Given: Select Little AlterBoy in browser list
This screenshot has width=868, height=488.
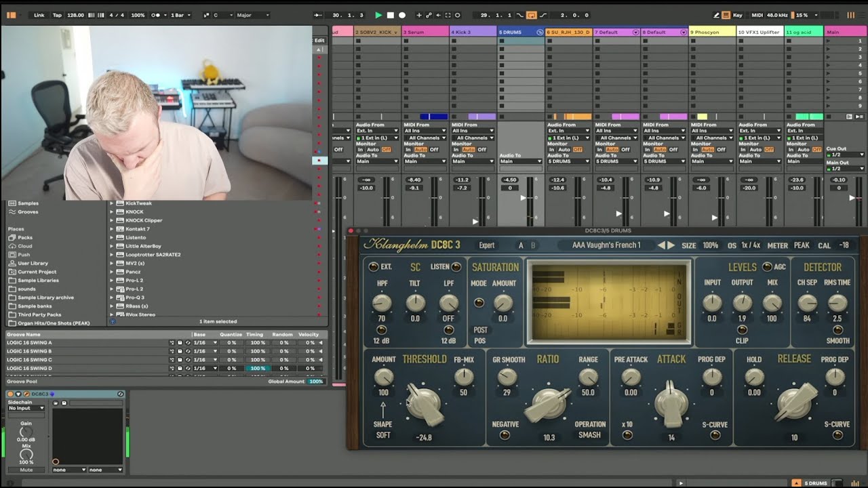Looking at the screenshot, I should (x=143, y=246).
